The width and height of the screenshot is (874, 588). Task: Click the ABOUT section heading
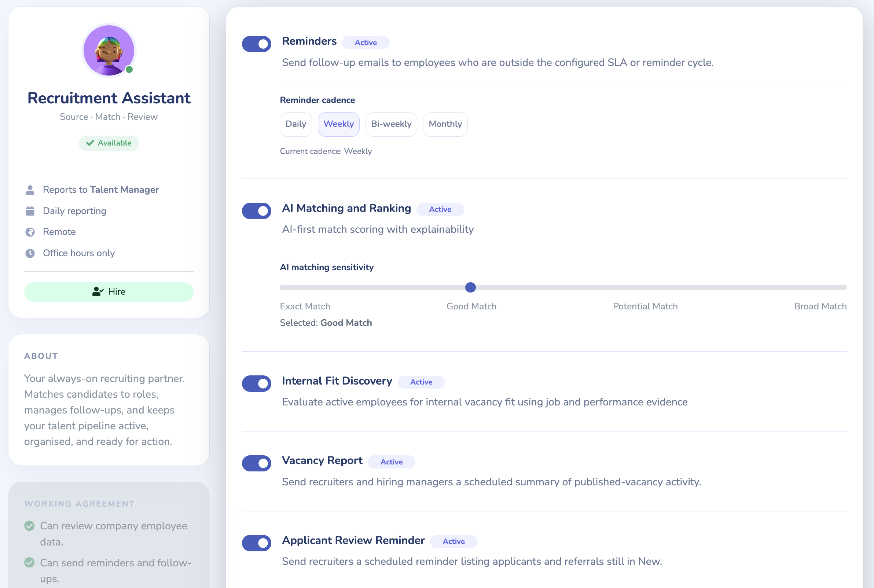[x=41, y=356]
